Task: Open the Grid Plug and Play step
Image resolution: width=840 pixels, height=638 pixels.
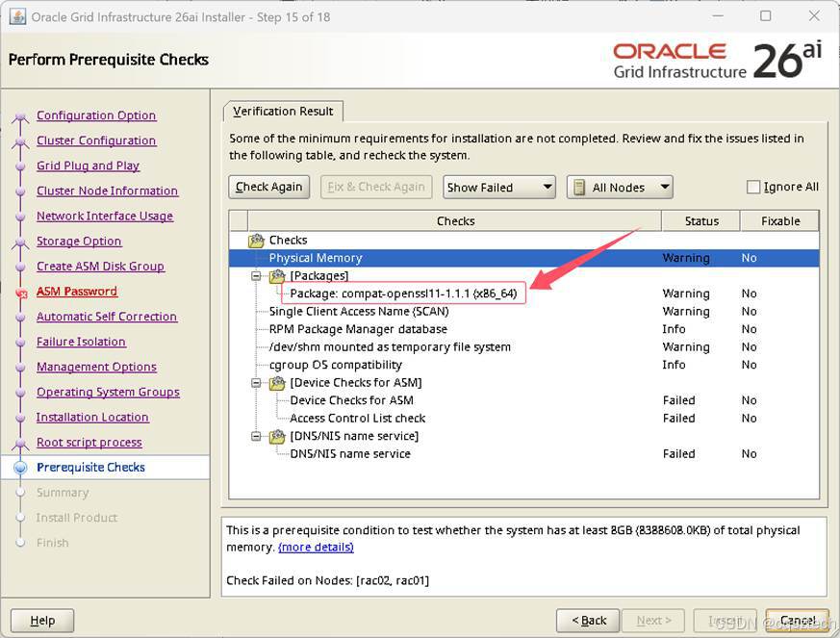Action: [x=88, y=166]
